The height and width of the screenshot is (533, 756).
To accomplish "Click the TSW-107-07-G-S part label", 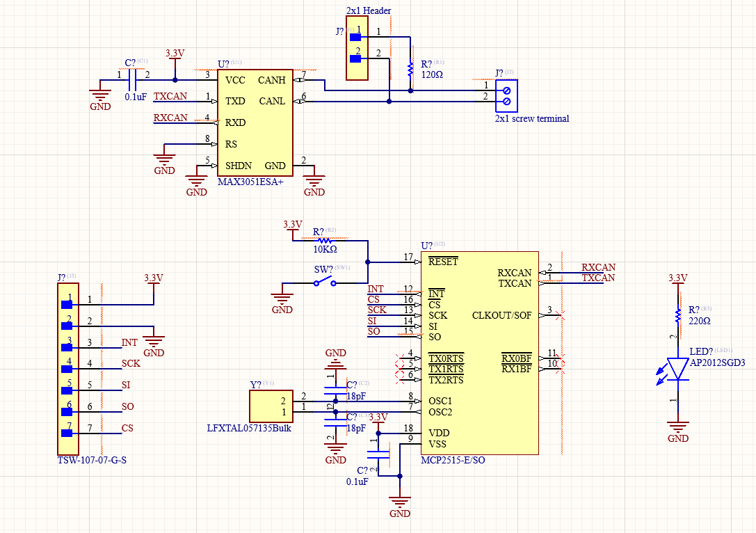I will (92, 460).
